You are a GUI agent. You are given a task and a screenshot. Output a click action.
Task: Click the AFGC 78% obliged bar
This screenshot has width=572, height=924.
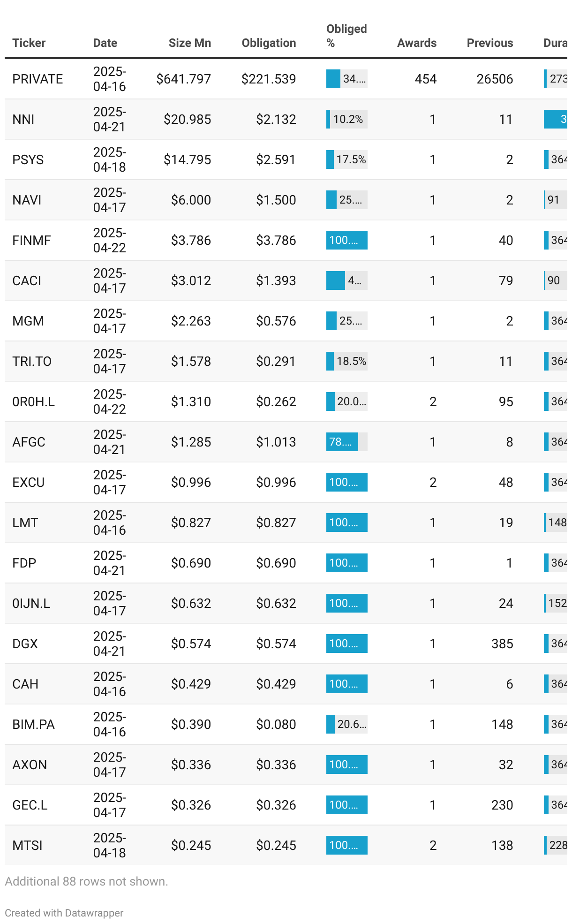coord(347,442)
